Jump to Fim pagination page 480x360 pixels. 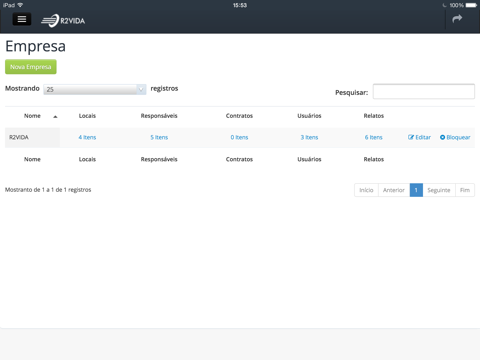(465, 190)
